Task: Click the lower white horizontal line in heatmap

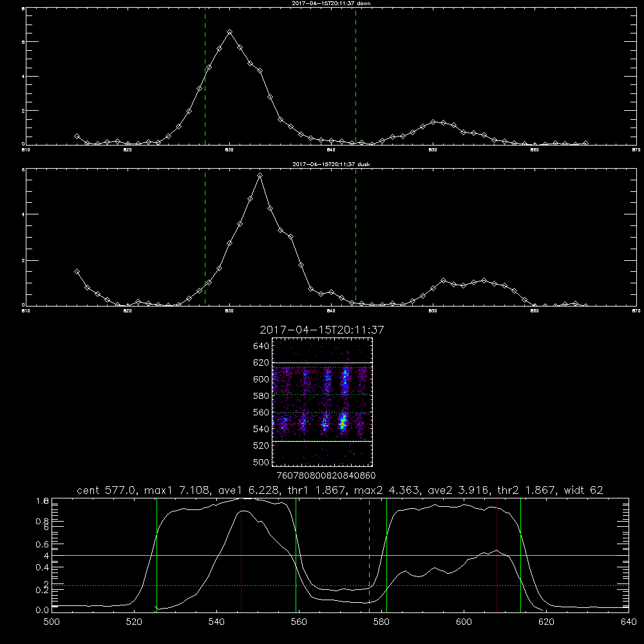Action: 322,442
